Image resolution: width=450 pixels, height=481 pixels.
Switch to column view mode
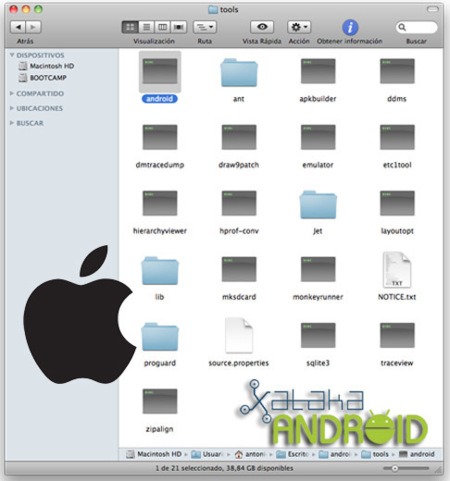click(x=162, y=27)
